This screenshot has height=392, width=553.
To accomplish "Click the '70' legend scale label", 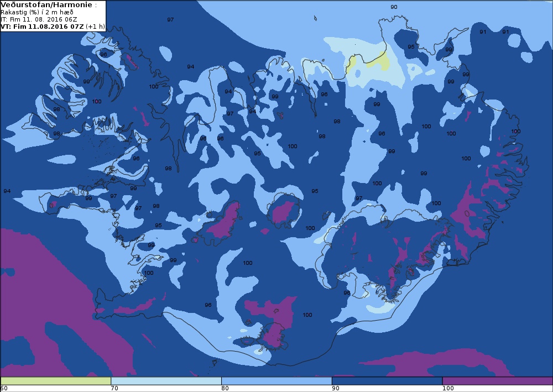I will pyautogui.click(x=114, y=389).
